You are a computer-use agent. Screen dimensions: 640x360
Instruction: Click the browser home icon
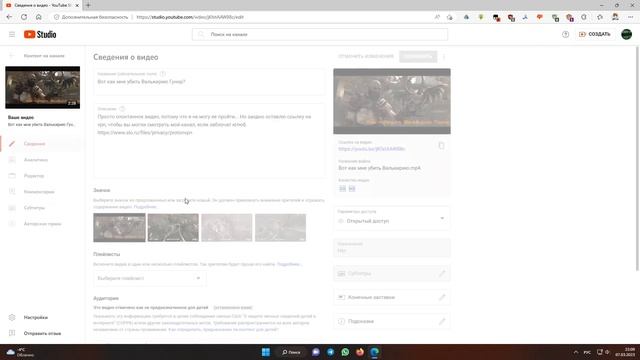pyautogui.click(x=39, y=17)
